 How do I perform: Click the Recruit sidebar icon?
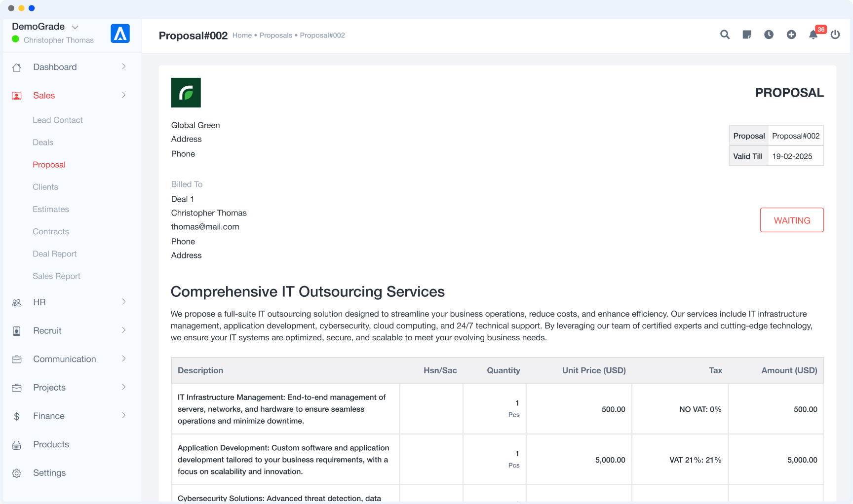[17, 331]
